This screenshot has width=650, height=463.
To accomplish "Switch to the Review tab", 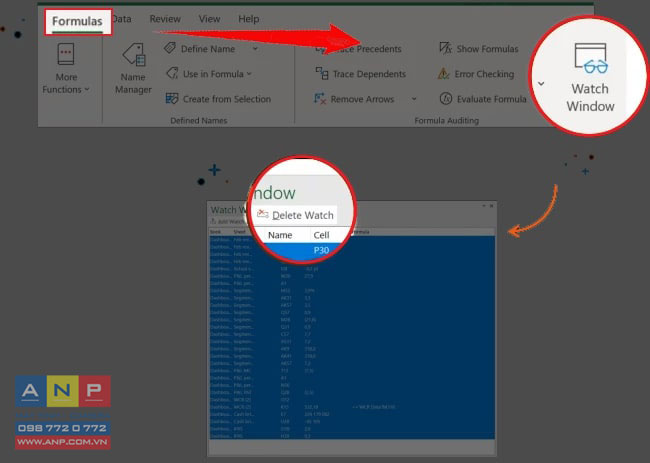I will 165,19.
